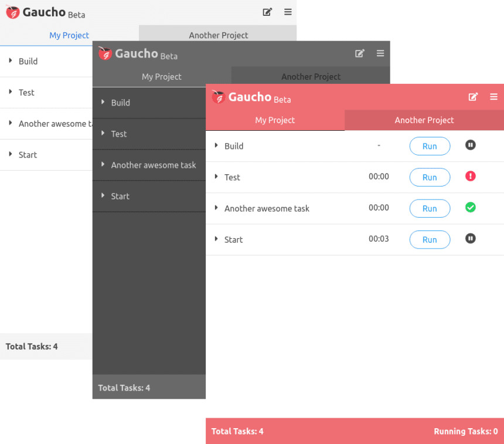Viewport: 504px width, 444px height.
Task: Click the Test task name in the dark window
Action: (x=119, y=134)
